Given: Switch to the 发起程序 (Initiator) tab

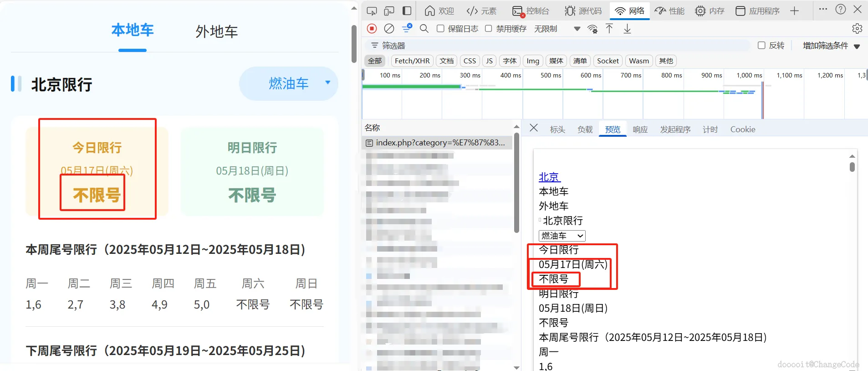Looking at the screenshot, I should (x=675, y=129).
